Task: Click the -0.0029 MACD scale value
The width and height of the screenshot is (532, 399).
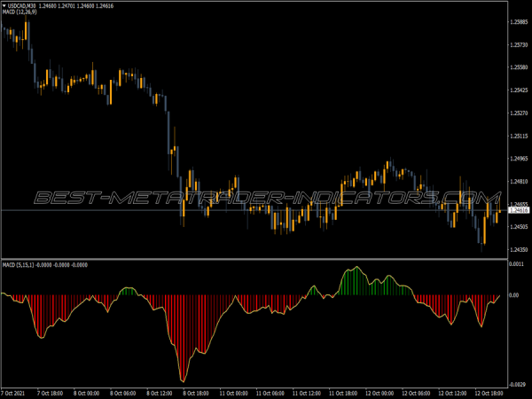Action: [x=517, y=385]
